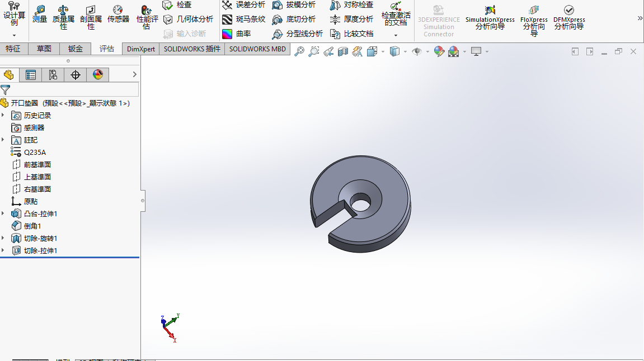This screenshot has width=644, height=361.
Task: Open DisplayManager color sphere tab
Action: point(98,75)
